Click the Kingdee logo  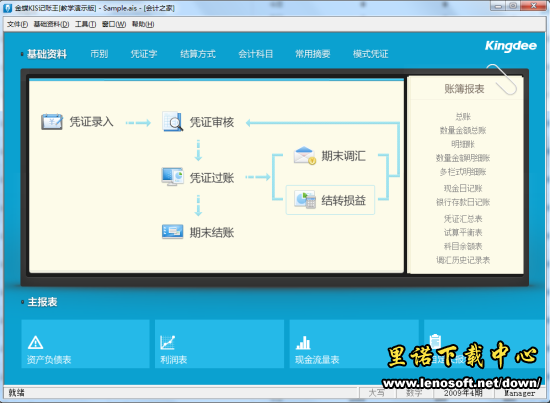[510, 46]
